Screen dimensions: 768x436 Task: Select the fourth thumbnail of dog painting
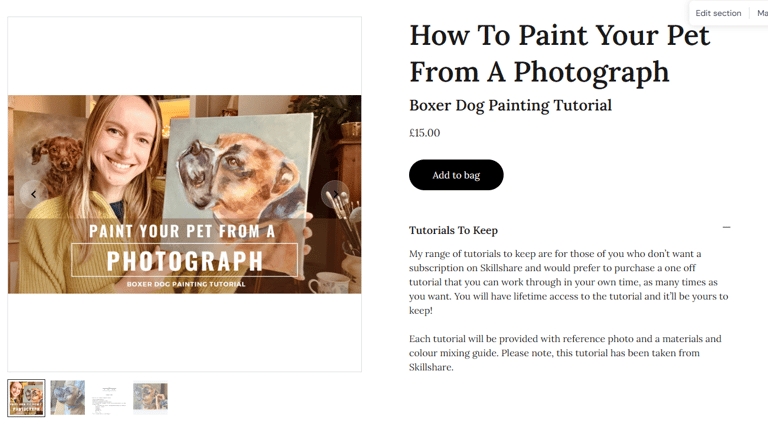[151, 398]
